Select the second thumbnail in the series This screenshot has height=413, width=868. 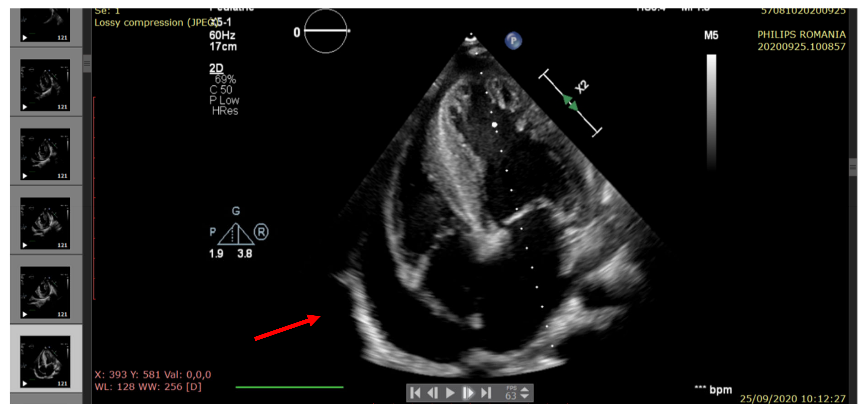(45, 85)
